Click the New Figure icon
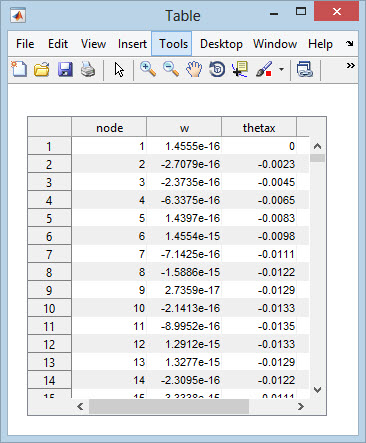Viewport: 366px width, 443px height. (x=19, y=69)
